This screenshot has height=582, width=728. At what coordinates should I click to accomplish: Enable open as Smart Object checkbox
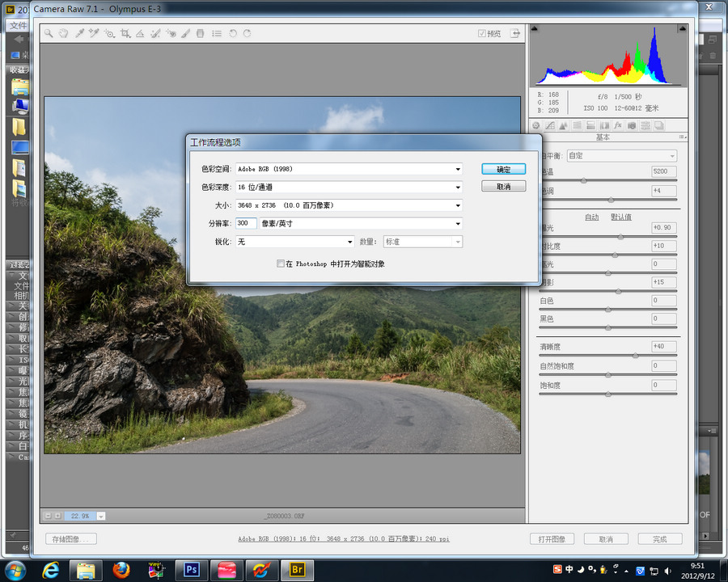point(281,264)
